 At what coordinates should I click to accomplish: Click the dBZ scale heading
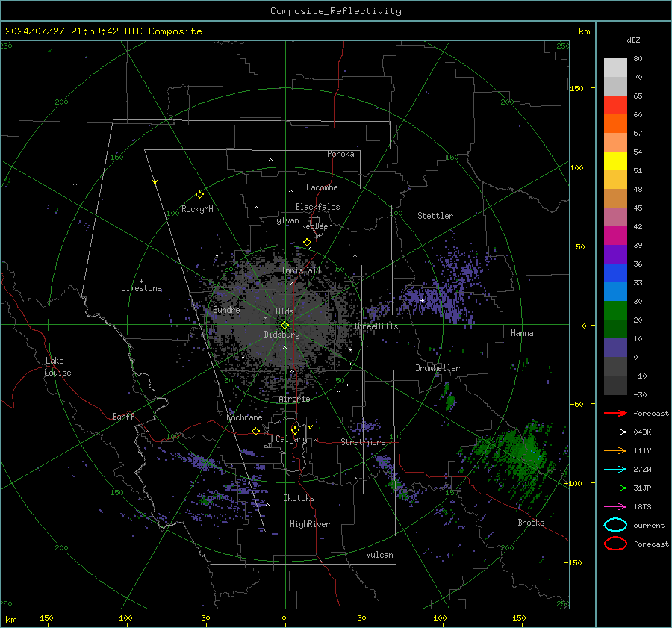[633, 40]
